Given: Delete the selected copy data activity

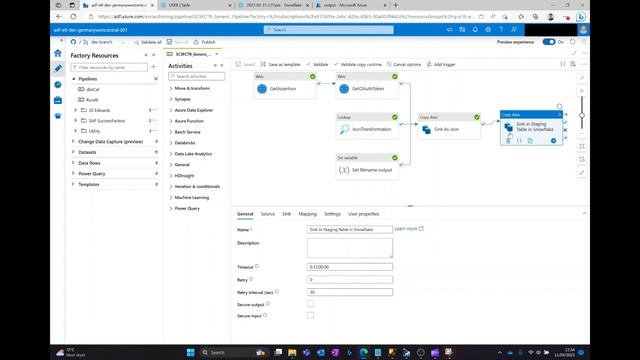Looking at the screenshot, I should tap(508, 141).
